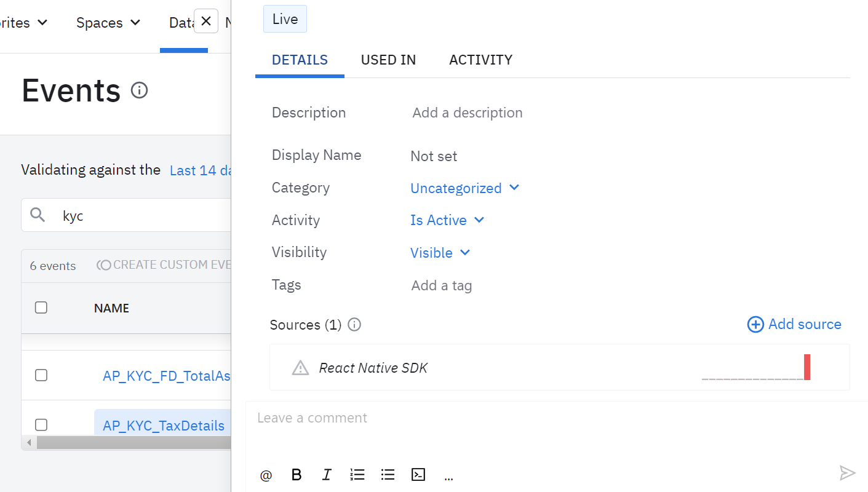Click the 6 events count label
The image size is (868, 492).
(x=53, y=266)
